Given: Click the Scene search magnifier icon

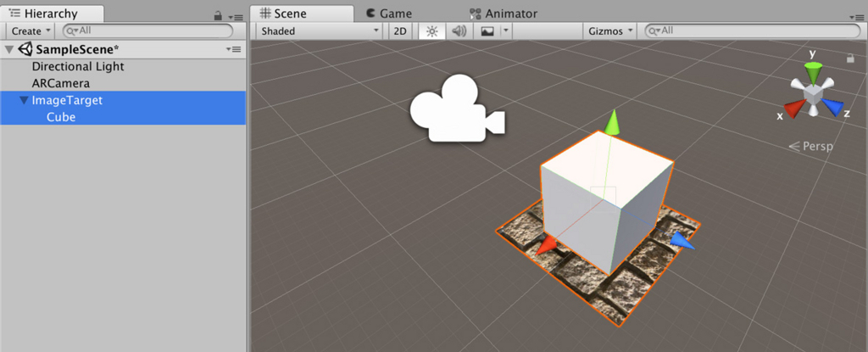Looking at the screenshot, I should 654,31.
